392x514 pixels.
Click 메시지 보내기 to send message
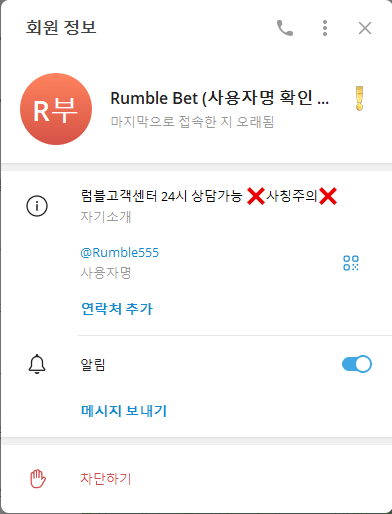[x=124, y=411]
